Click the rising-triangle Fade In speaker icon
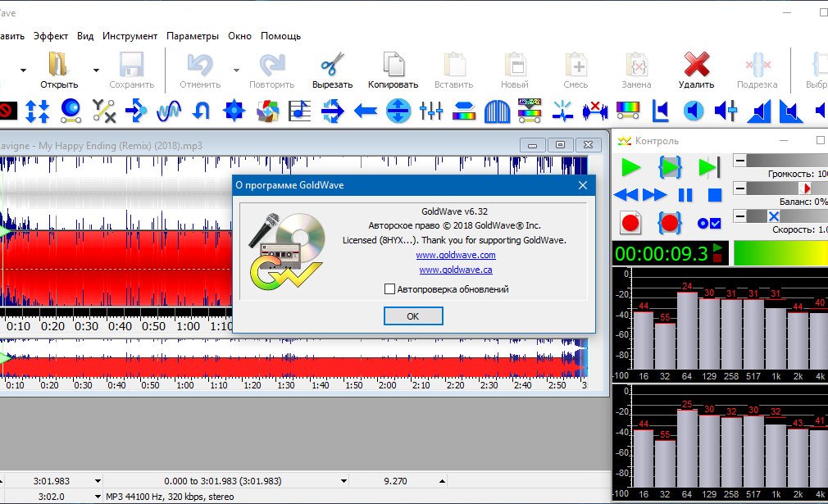The width and height of the screenshot is (828, 504). (759, 111)
